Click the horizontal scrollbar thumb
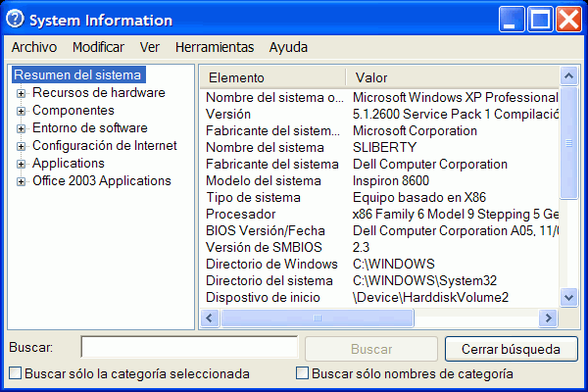The width and height of the screenshot is (588, 392). click(318, 318)
